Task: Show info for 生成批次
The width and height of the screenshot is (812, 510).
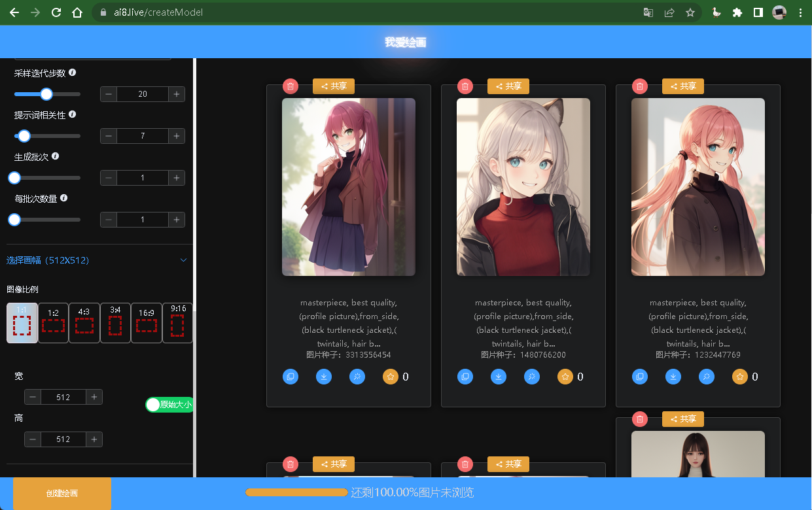Action: tap(55, 156)
